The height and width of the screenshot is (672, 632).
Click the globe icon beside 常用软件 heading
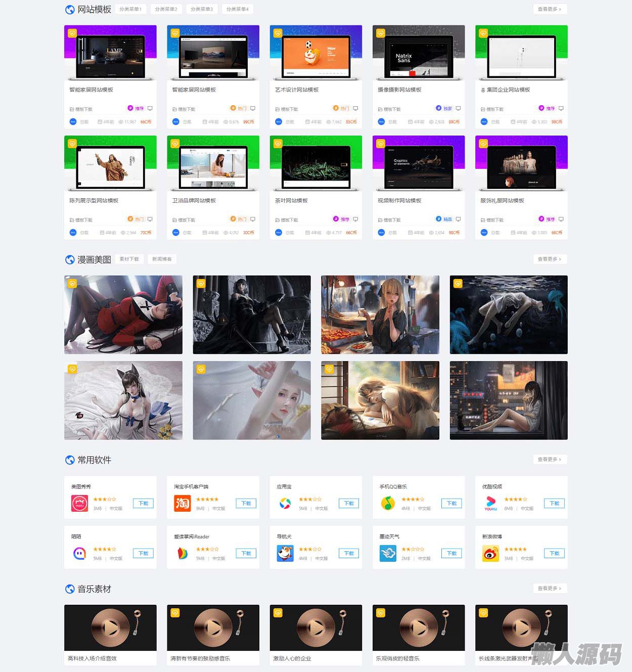70,460
